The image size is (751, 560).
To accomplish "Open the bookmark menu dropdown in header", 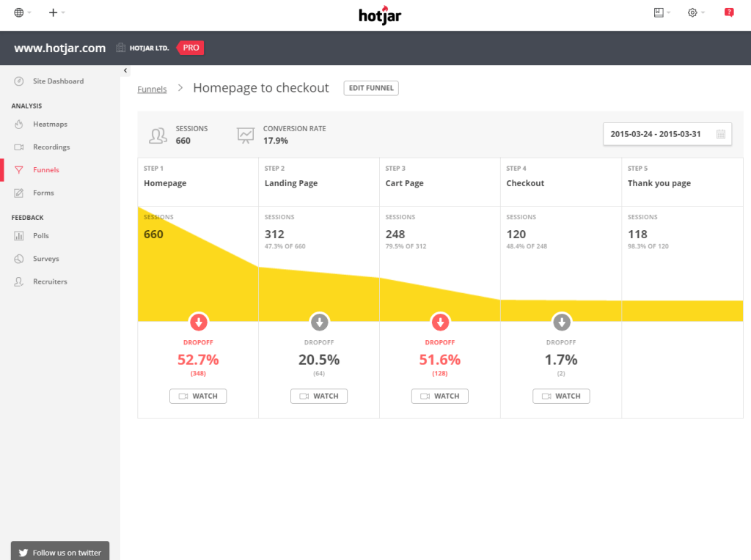I will pyautogui.click(x=662, y=12).
